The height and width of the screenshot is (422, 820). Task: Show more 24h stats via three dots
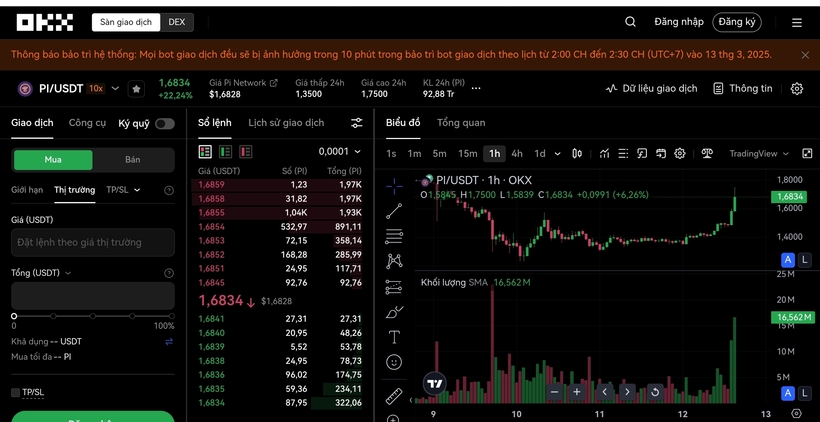click(x=476, y=88)
